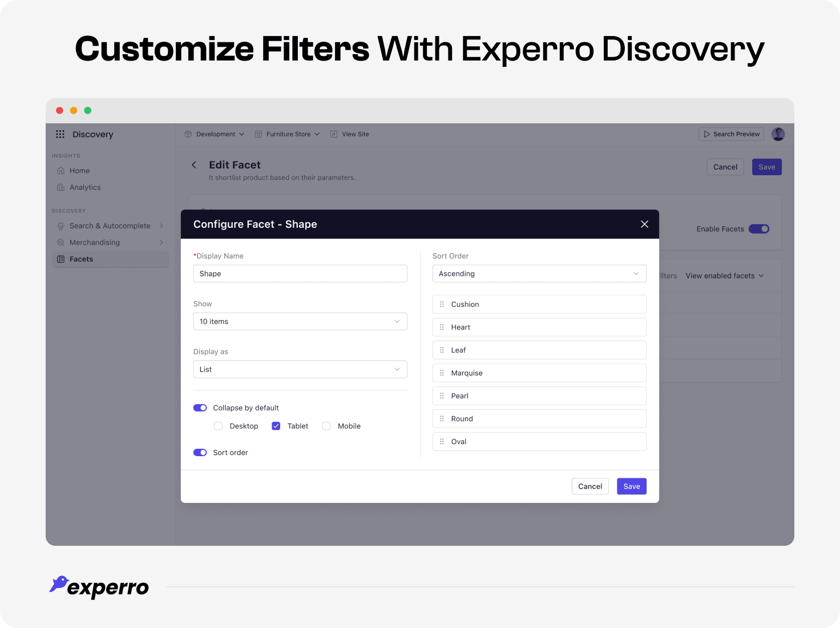
Task: Click the Facets list icon
Action: (60, 259)
